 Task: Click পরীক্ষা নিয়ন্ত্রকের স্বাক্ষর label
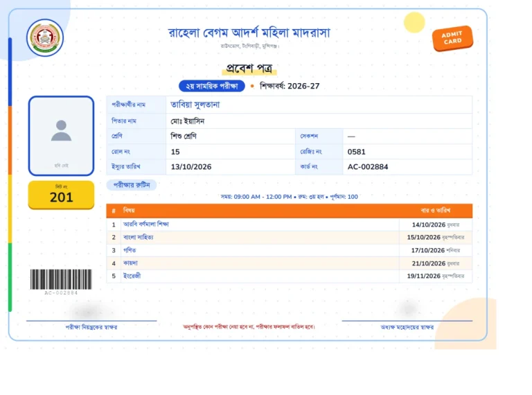click(x=91, y=327)
